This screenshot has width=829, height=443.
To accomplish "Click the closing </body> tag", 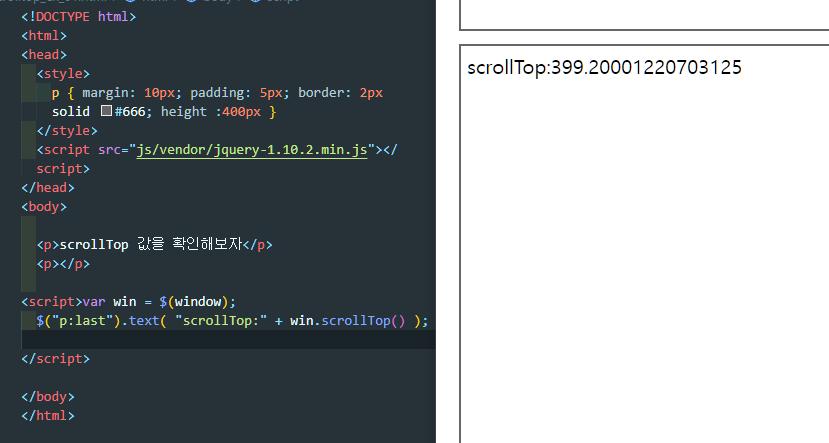I will (x=48, y=397).
